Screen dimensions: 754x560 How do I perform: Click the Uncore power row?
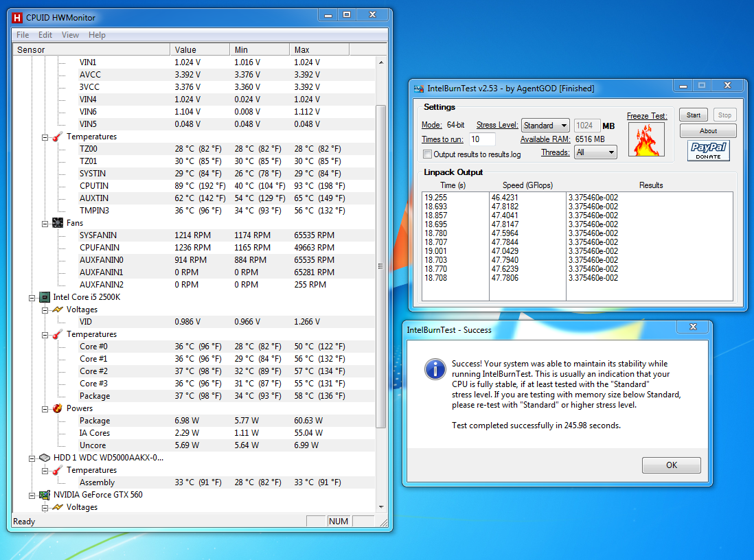point(226,445)
